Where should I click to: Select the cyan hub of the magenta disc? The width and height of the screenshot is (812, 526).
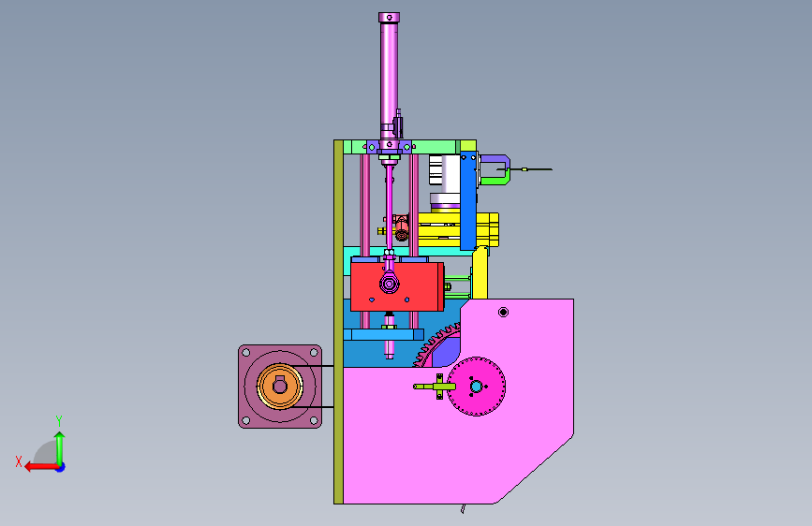coord(476,387)
